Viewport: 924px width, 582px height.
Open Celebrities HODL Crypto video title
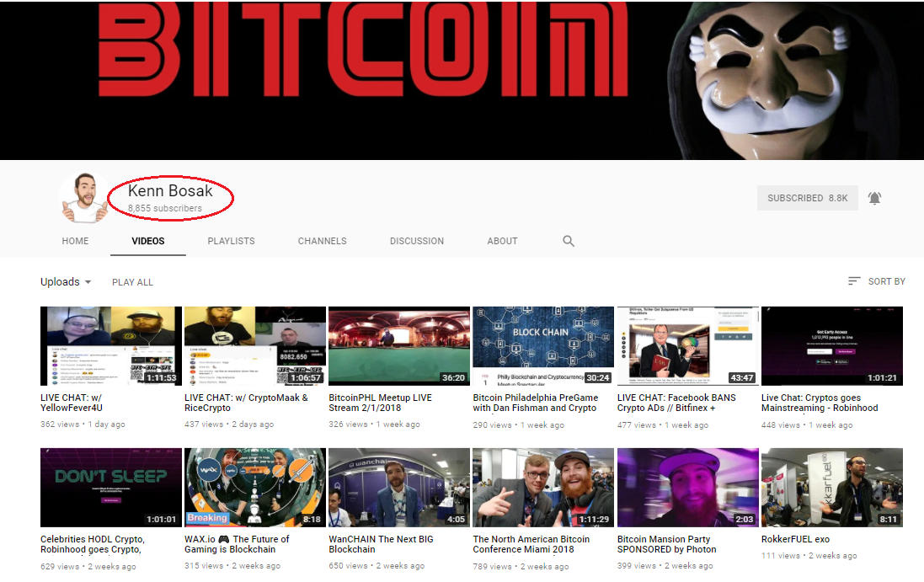[93, 544]
